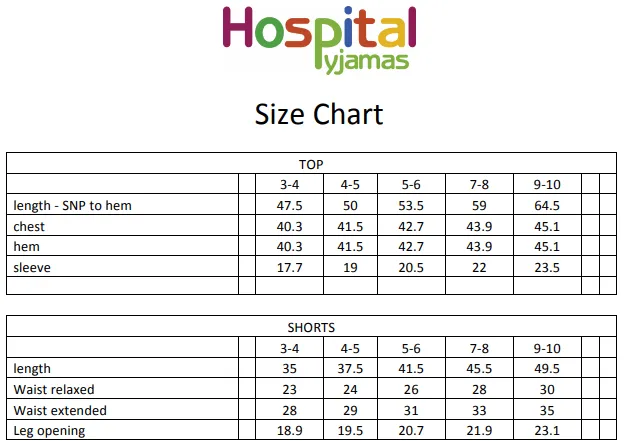The width and height of the screenshot is (624, 441).
Task: Click the 3-4 size column in TOP table
Action: (x=289, y=185)
